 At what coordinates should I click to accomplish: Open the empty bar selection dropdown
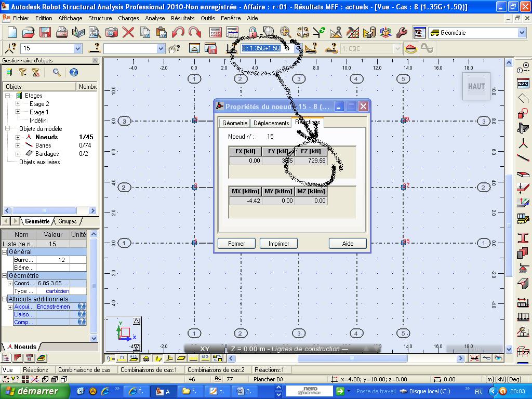(161, 48)
